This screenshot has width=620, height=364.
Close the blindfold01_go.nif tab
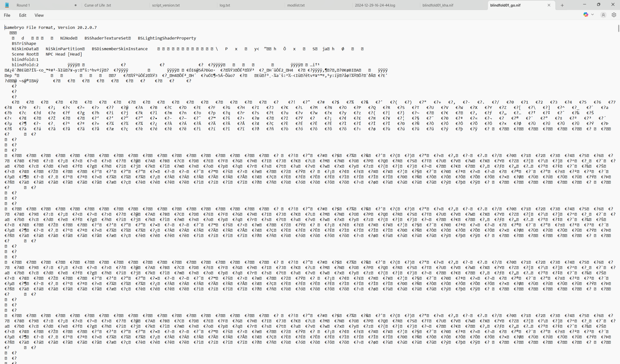[549, 5]
